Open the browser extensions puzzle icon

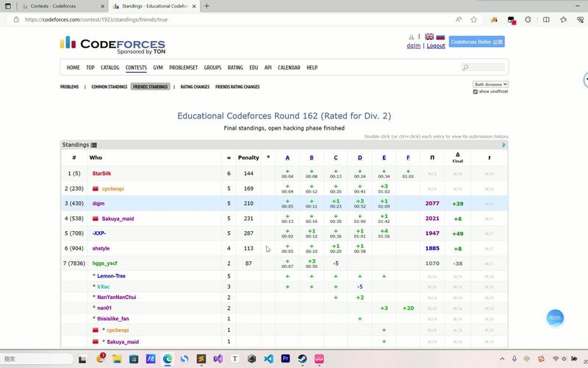(x=528, y=20)
